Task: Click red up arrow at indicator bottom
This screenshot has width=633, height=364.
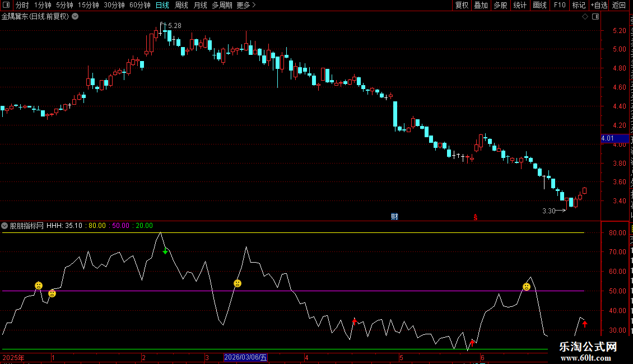Action: 472,343
